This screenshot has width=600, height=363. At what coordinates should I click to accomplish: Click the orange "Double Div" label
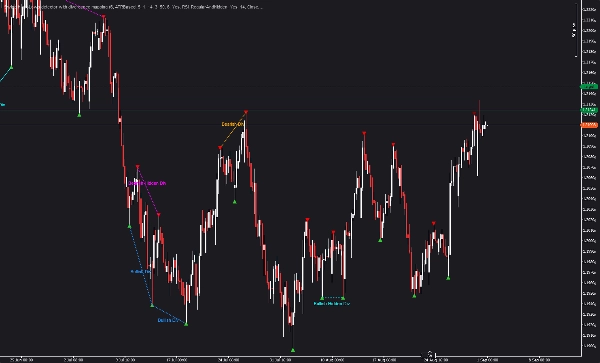pos(232,124)
